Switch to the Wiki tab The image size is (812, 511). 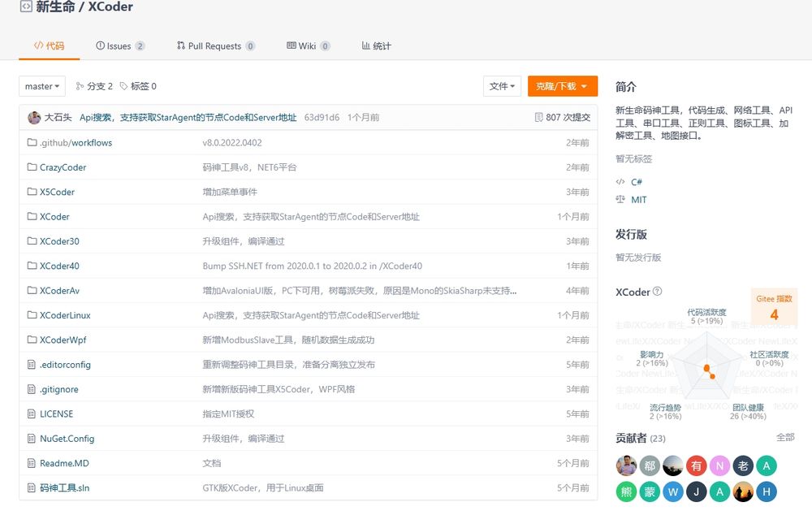click(x=308, y=45)
